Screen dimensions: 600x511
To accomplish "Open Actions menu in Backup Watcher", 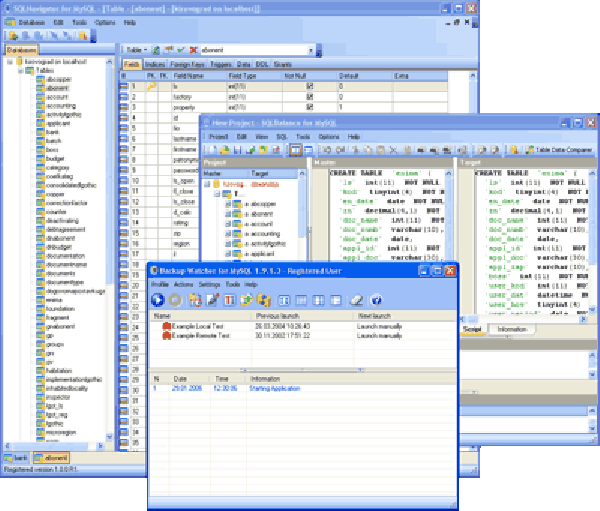I will click(x=183, y=284).
